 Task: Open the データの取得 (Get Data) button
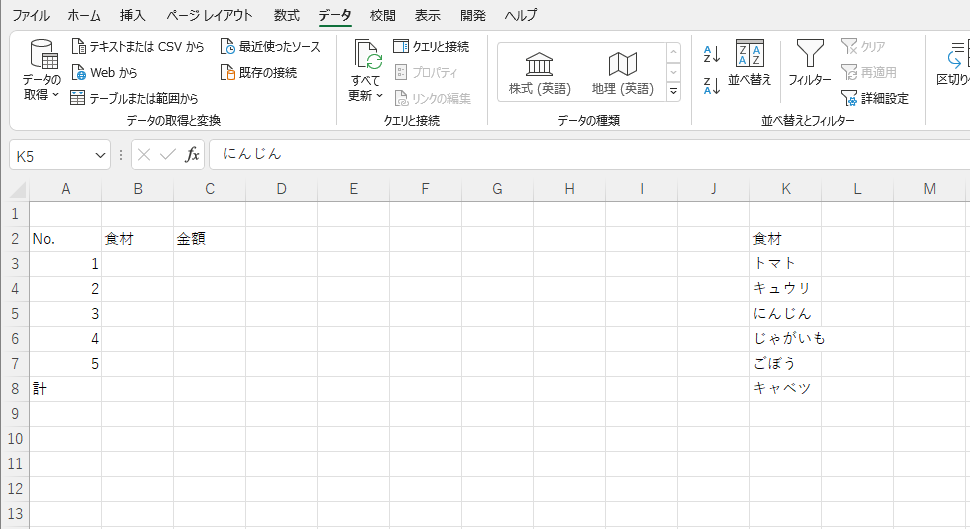(42, 71)
